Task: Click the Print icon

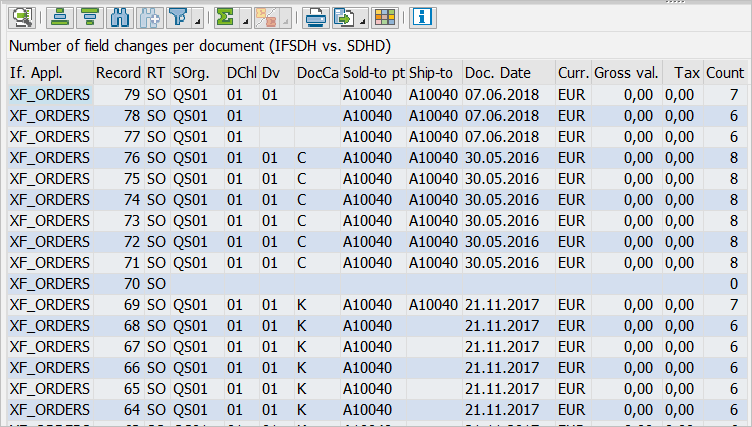Action: [316, 16]
